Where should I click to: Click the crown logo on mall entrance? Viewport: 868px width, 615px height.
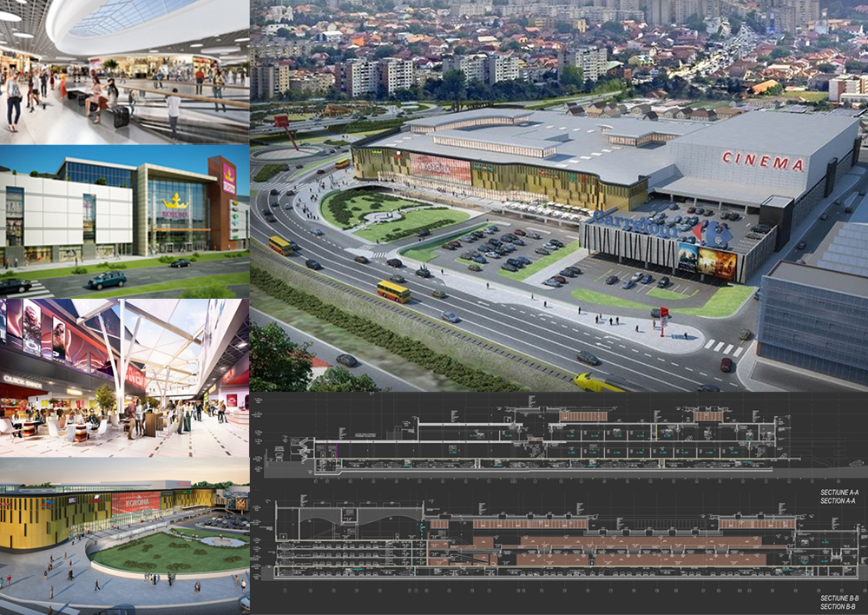(176, 202)
